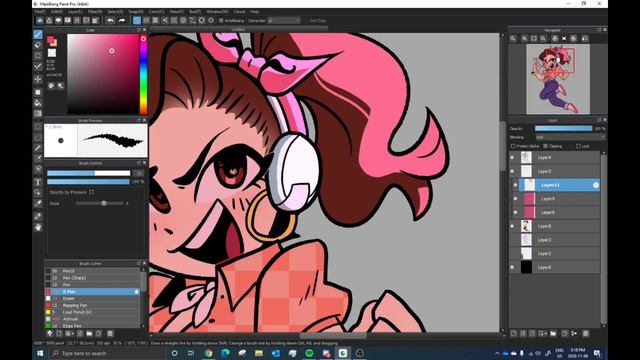Fit canvas to window in Navigator
The height and width of the screenshot is (360, 640).
click(534, 38)
